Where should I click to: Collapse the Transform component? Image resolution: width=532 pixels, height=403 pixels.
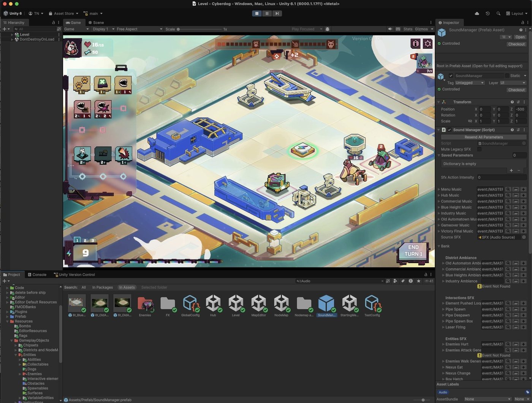pyautogui.click(x=439, y=102)
